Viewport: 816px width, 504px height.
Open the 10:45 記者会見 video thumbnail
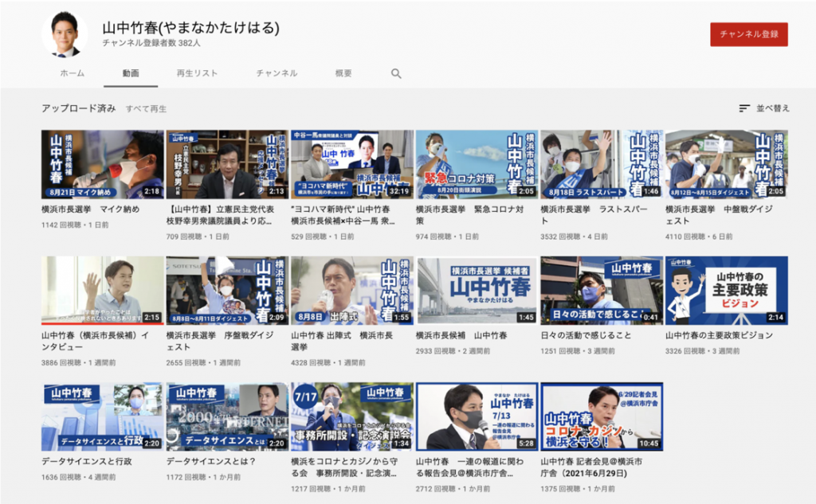(602, 416)
